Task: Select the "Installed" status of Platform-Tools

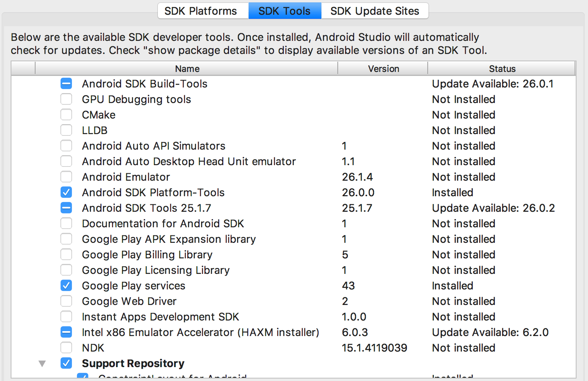Action: (453, 193)
